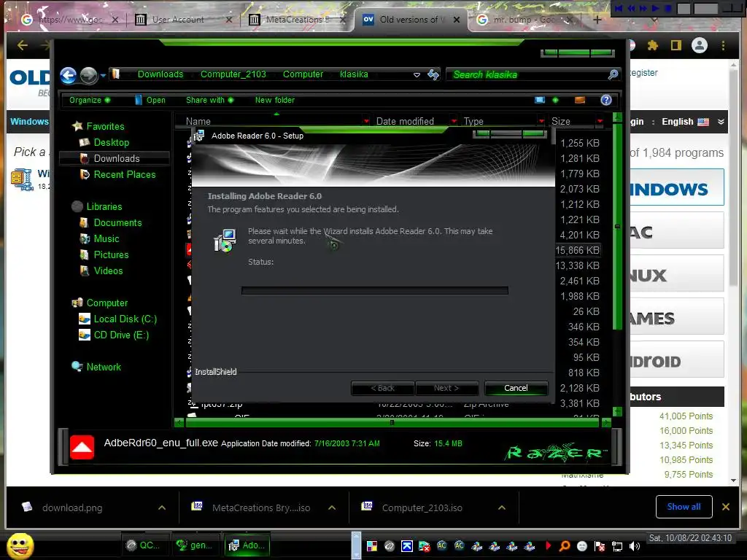The image size is (747, 560).
Task: Open the Date modified column filter dropdown
Action: 454,121
